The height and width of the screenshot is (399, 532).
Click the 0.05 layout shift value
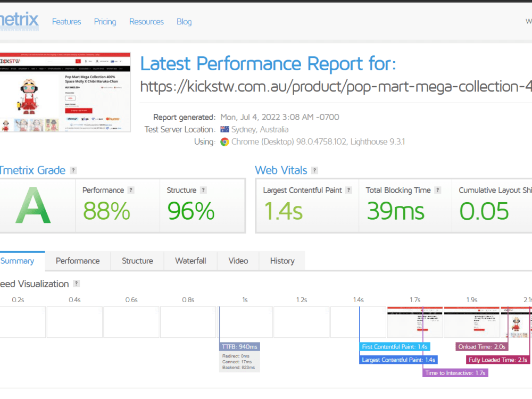484,211
